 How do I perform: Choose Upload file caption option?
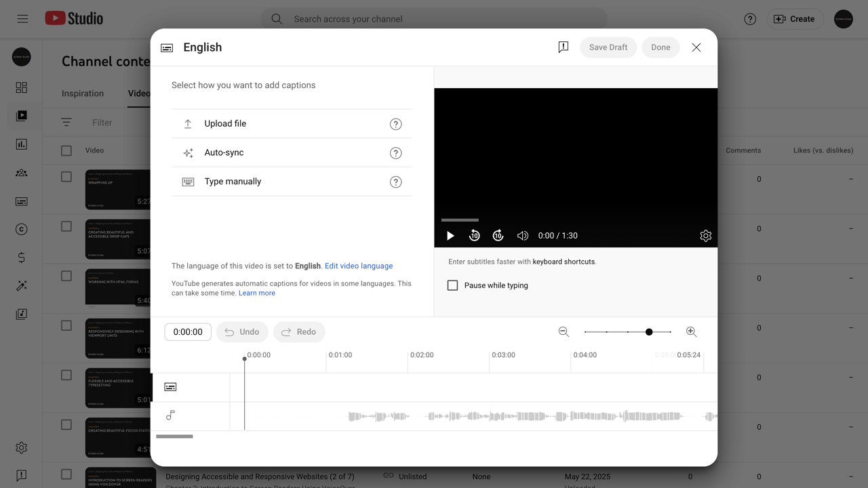click(292, 123)
